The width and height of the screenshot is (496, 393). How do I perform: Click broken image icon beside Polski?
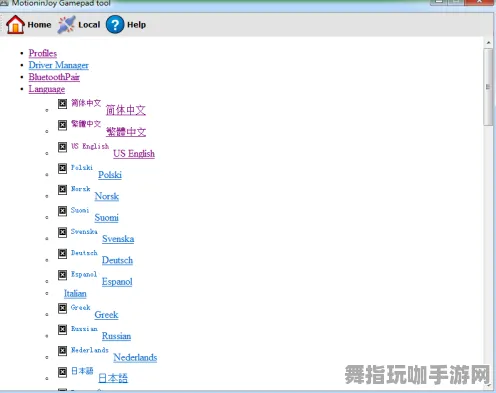pos(62,168)
